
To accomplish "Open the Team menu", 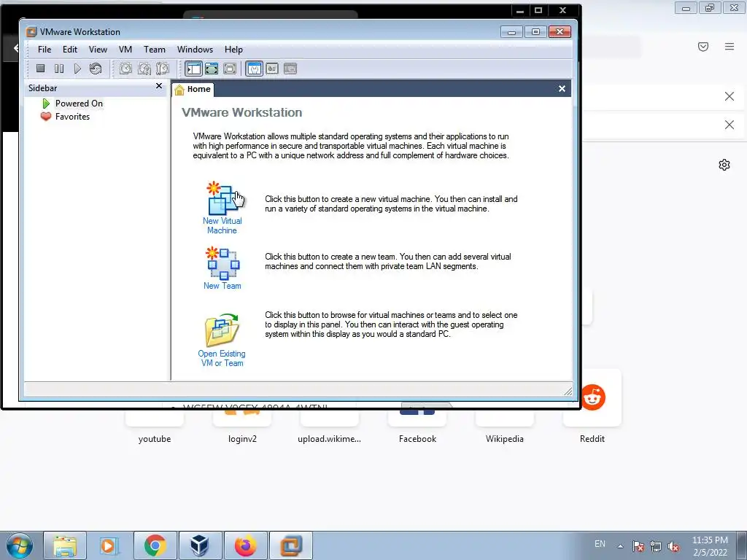I will 155,50.
